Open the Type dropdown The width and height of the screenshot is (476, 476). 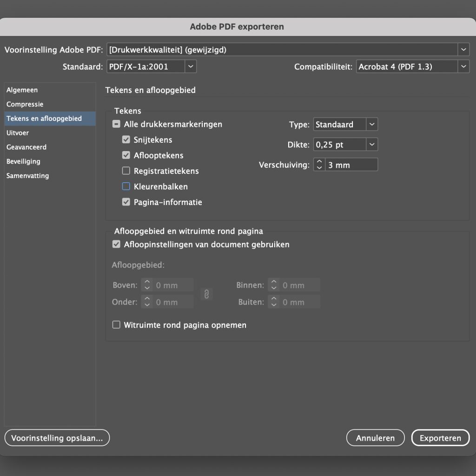click(371, 124)
